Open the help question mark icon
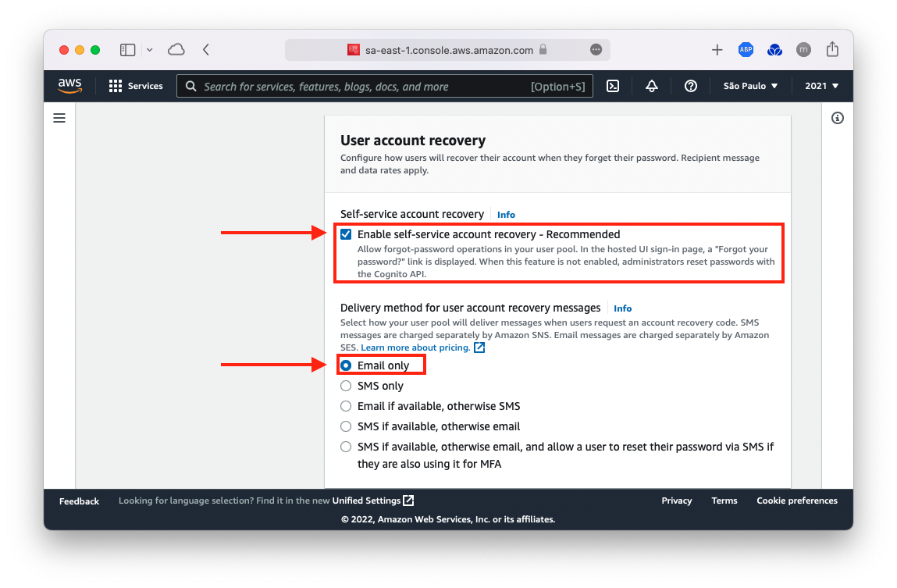The width and height of the screenshot is (897, 588). point(690,86)
